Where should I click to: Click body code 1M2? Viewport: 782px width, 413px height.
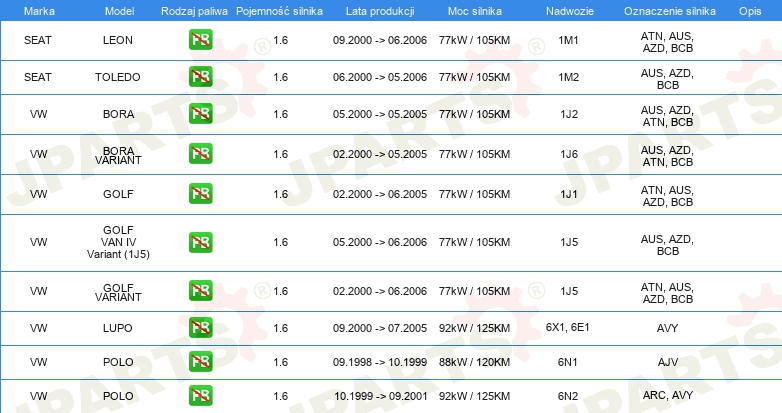click(x=569, y=77)
